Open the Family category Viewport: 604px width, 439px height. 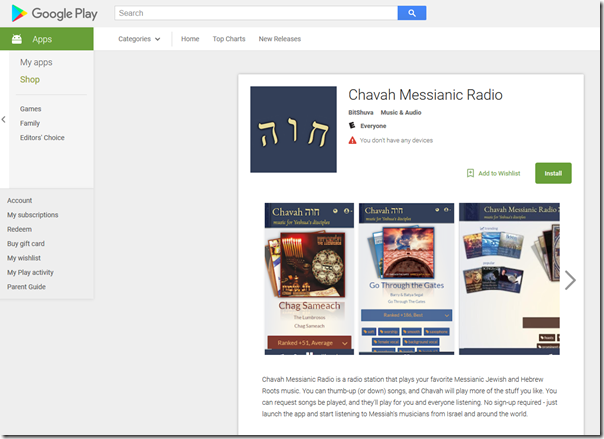(30, 123)
